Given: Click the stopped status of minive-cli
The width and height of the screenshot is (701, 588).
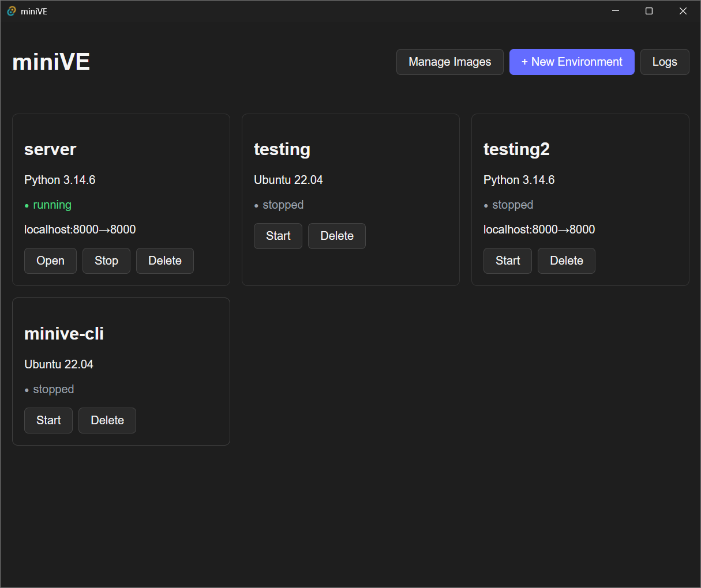Looking at the screenshot, I should click(49, 389).
